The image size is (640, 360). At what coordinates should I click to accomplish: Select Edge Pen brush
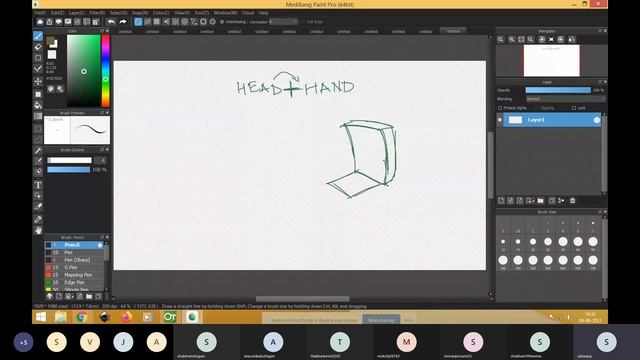pos(73,282)
